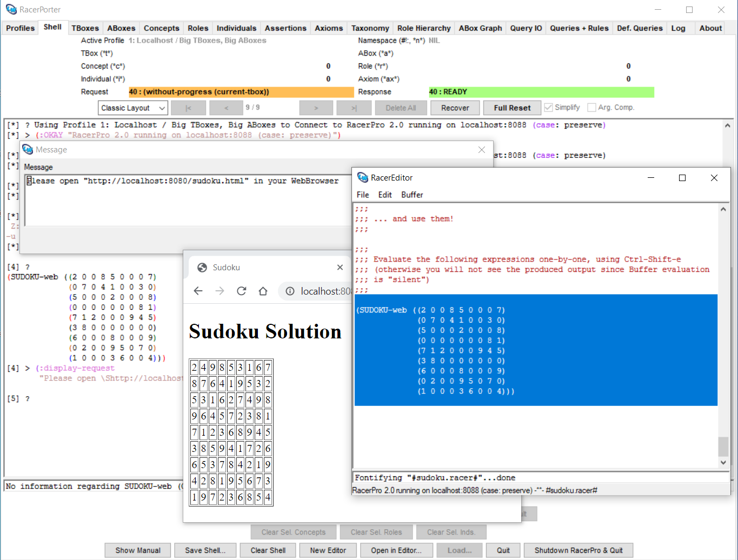738x560 pixels.
Task: Click the orange Request field
Action: (x=241, y=92)
